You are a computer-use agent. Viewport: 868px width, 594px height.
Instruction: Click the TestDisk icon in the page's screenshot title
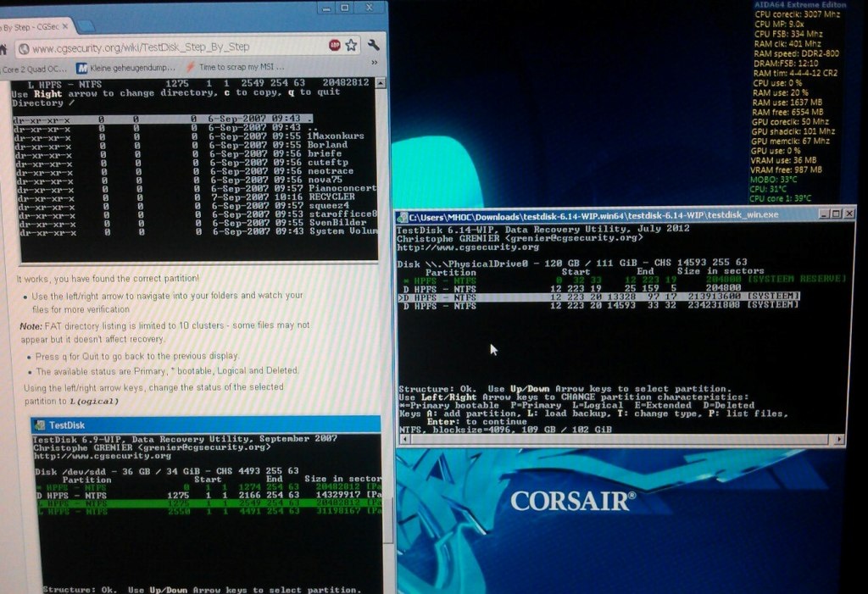click(40, 425)
